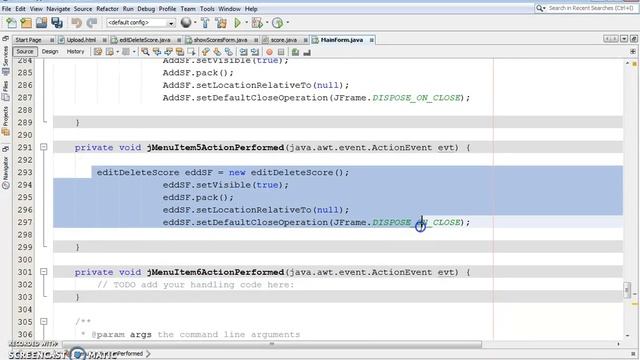Screen dimensions: 640x360
Task: Open the Projects side panel
Action: [x=6, y=121]
